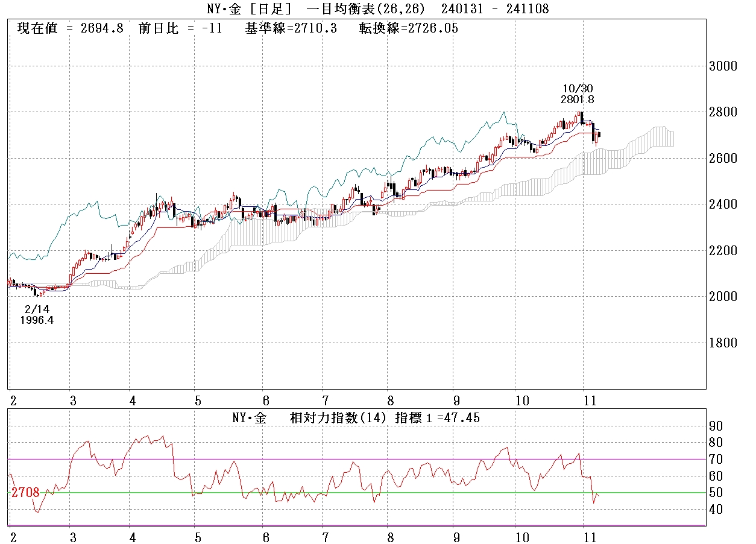Image resolution: width=756 pixels, height=544 pixels.
Task: Select the 2400 price axis label
Action: 724,204
